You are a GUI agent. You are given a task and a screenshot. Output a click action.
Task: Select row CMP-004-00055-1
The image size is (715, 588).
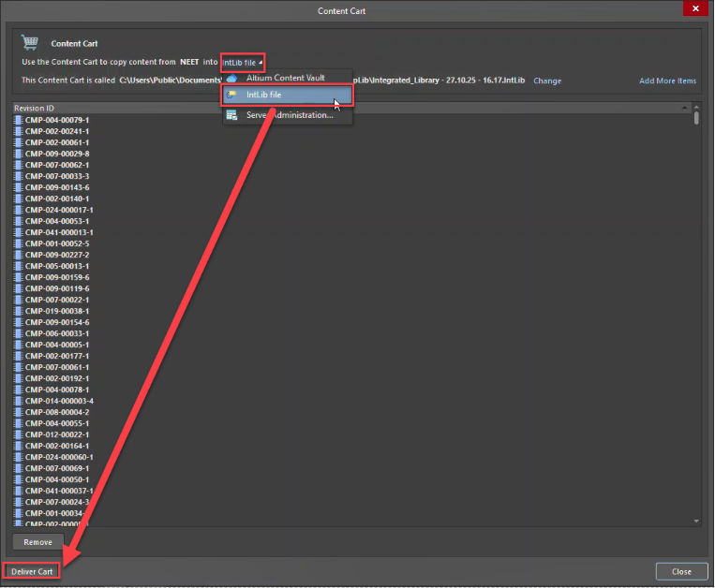(x=353, y=423)
